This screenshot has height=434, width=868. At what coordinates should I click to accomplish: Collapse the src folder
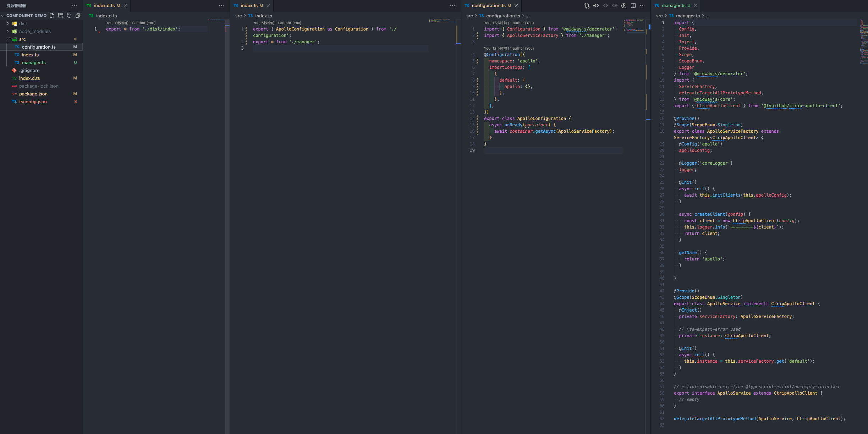(7, 39)
